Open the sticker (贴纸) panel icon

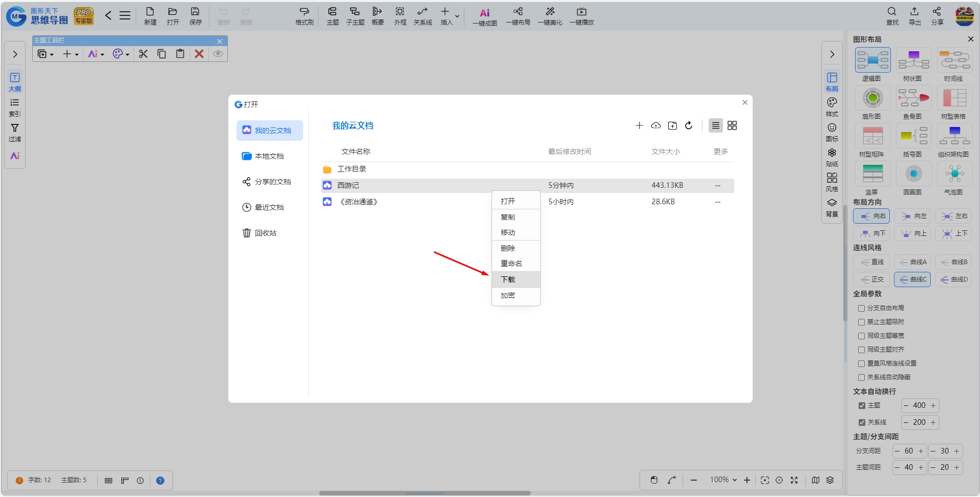pos(832,158)
